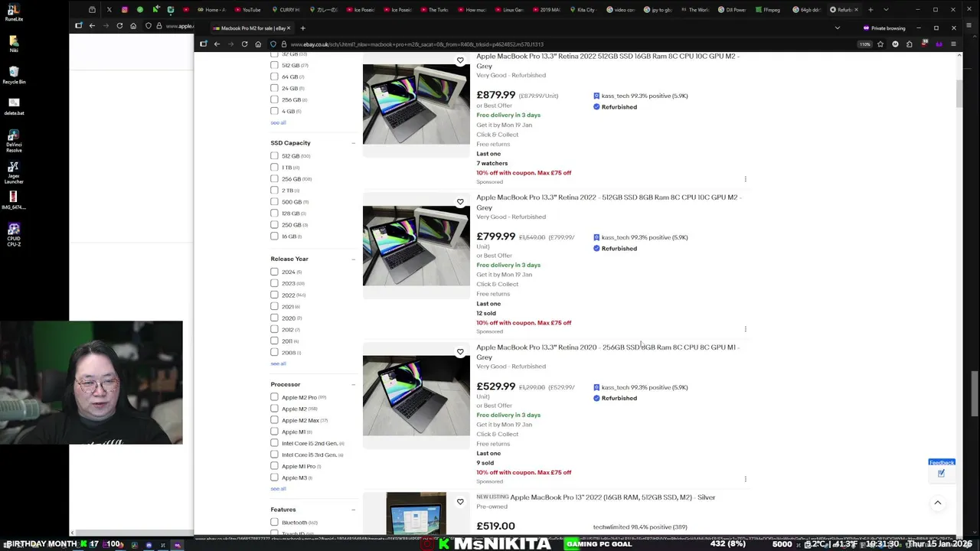Image resolution: width=980 pixels, height=551 pixels.
Task: Open the £879.99 MacBook product thumbnail
Action: point(416,104)
